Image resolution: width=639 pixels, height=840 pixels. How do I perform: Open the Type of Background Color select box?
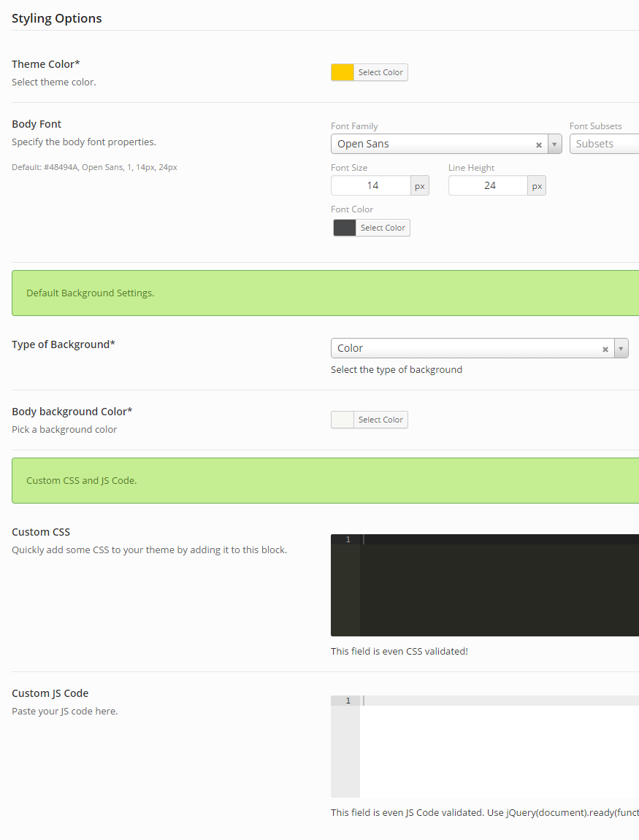coord(479,348)
